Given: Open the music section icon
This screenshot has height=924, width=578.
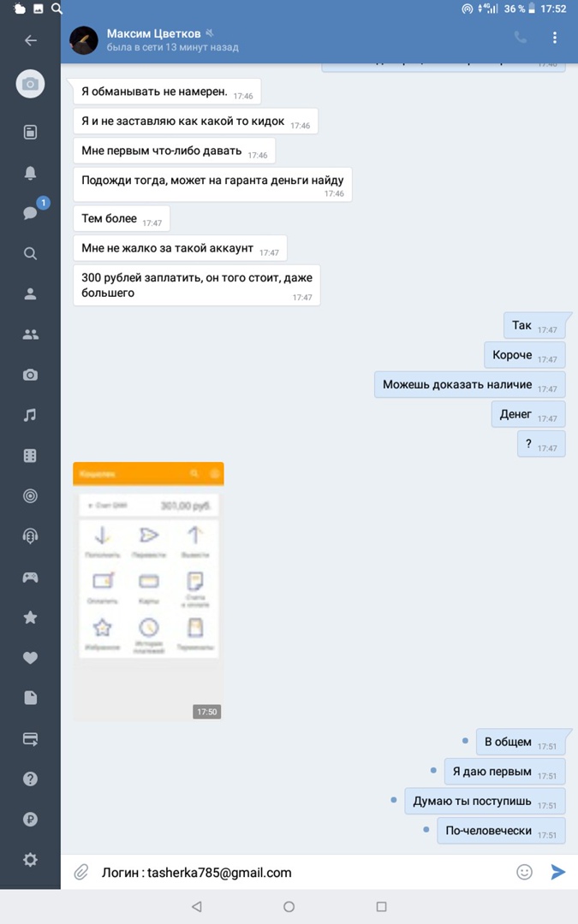Looking at the screenshot, I should pos(30,415).
